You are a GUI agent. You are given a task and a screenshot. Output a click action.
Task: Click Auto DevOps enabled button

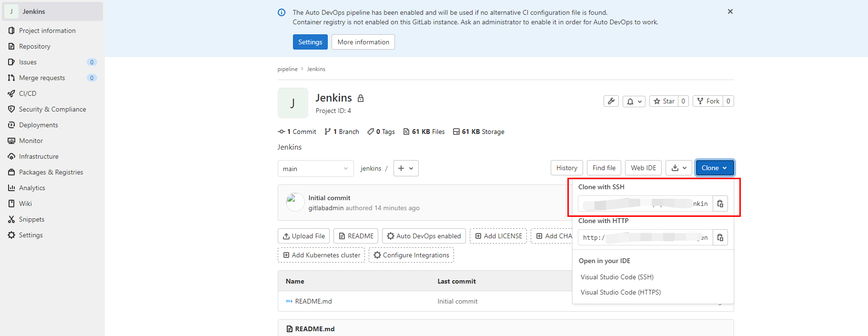[x=424, y=236]
